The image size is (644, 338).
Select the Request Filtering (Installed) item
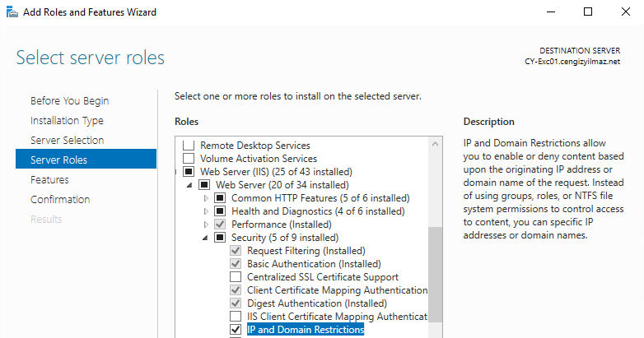[306, 251]
